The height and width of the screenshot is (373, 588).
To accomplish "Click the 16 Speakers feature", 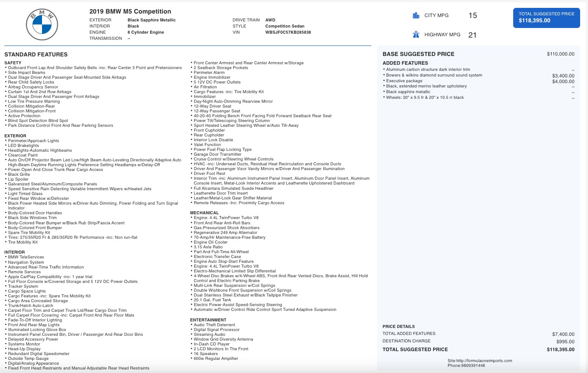I will (x=203, y=354).
